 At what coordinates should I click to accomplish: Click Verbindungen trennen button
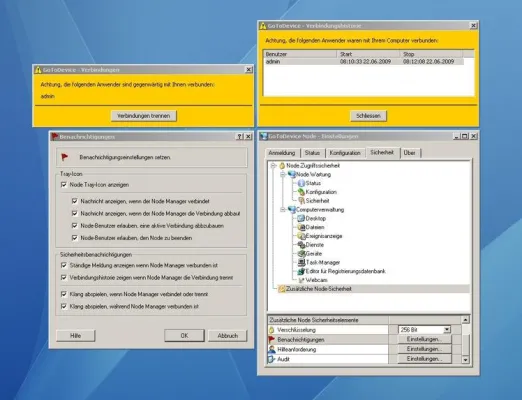pos(144,116)
